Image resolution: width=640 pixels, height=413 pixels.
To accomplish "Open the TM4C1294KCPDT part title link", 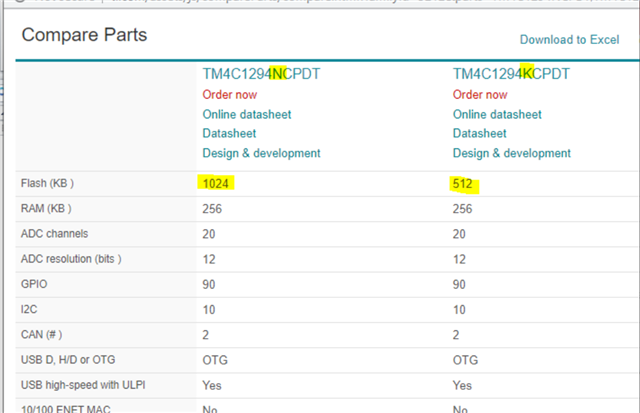I will pyautogui.click(x=511, y=74).
